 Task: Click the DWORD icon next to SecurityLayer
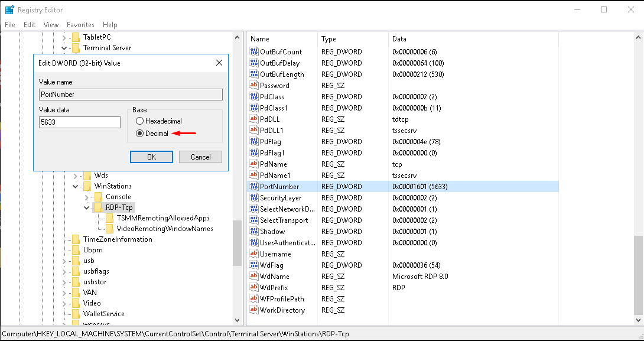tap(254, 198)
